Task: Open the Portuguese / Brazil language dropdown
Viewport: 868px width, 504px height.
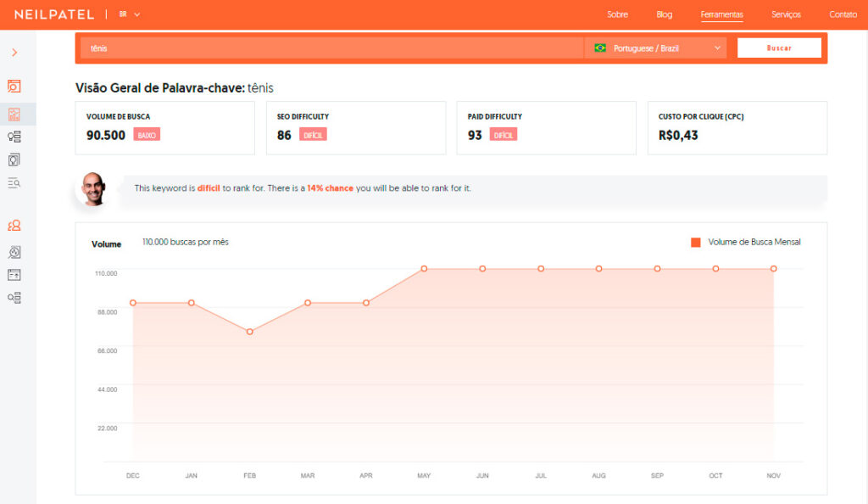Action: click(656, 48)
